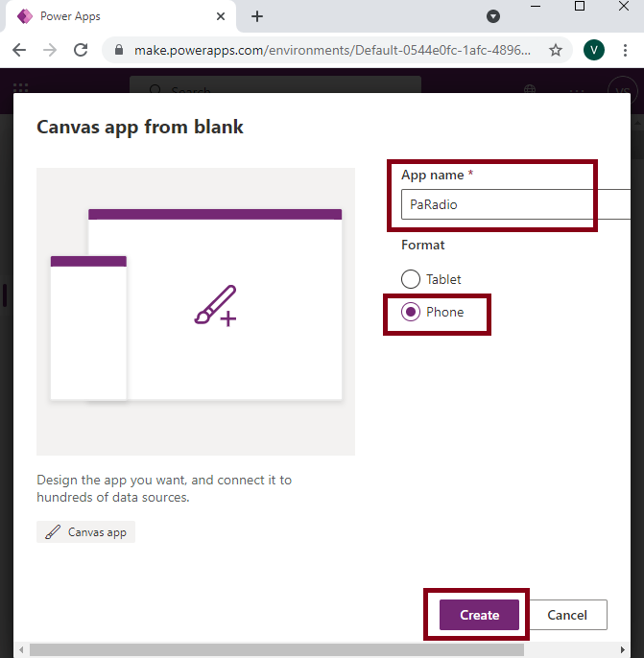This screenshot has width=644, height=658.
Task: Select the Phone format radio button
Action: [x=411, y=312]
